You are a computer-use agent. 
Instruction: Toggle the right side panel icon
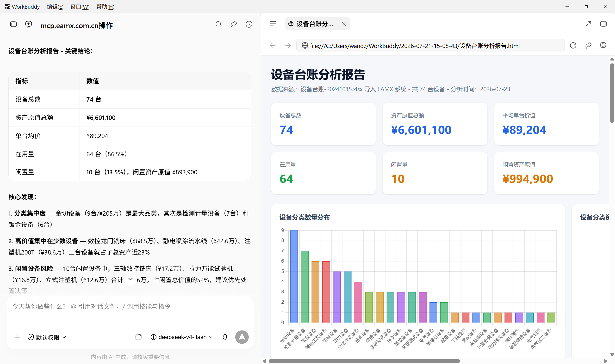point(603,24)
